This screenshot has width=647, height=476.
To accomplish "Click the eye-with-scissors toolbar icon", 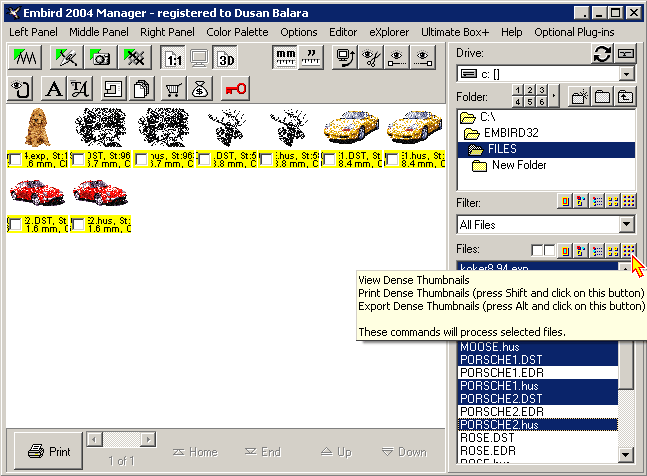I will click(371, 58).
